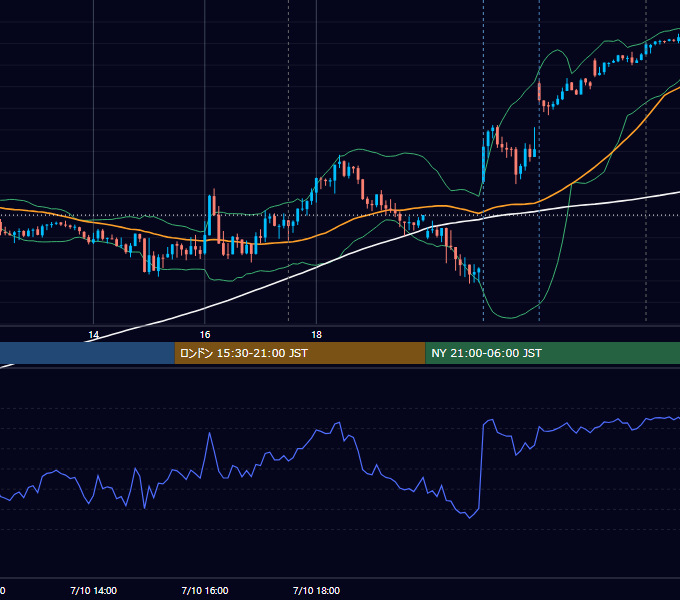Click the 7/10 16:00 time label

pyautogui.click(x=205, y=590)
